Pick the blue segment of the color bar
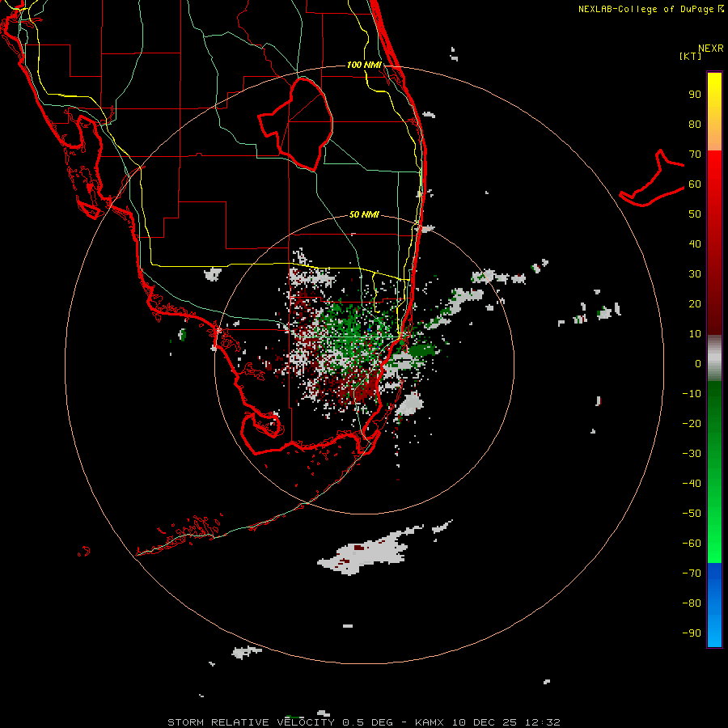The width and height of the screenshot is (728, 728). [714, 605]
